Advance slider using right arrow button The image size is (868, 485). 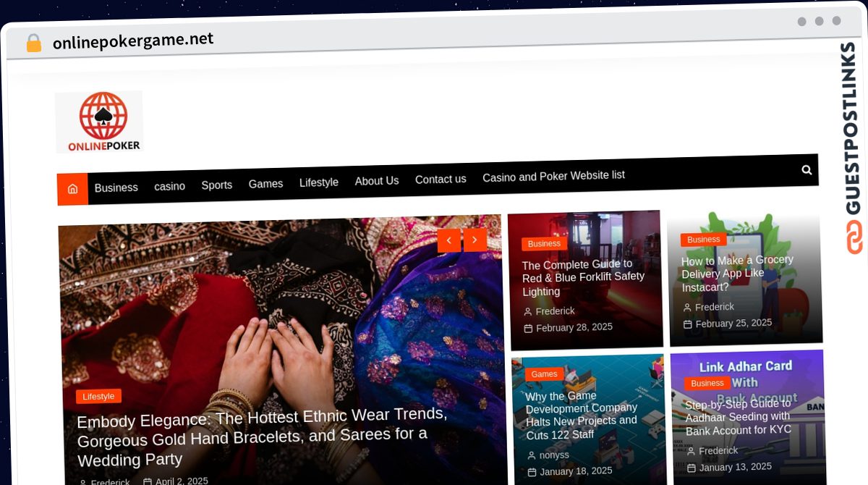click(475, 240)
